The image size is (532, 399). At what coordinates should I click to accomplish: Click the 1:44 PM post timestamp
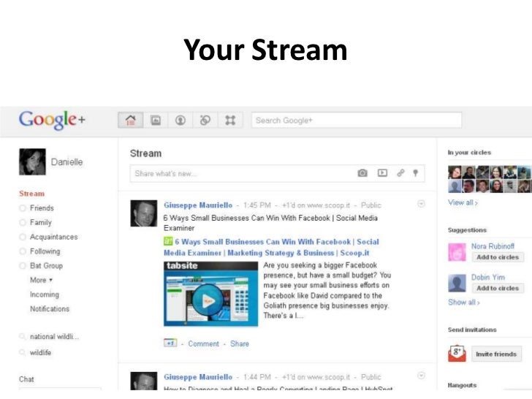click(257, 377)
